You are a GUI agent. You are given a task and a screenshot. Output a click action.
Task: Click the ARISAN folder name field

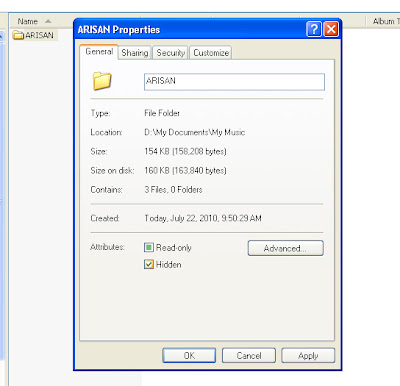coord(234,82)
